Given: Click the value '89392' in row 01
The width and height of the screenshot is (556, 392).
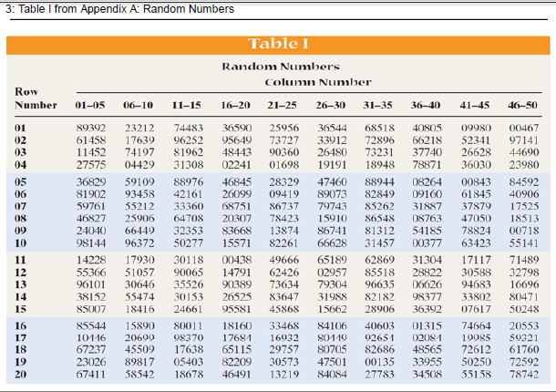Looking at the screenshot, I should [91, 128].
